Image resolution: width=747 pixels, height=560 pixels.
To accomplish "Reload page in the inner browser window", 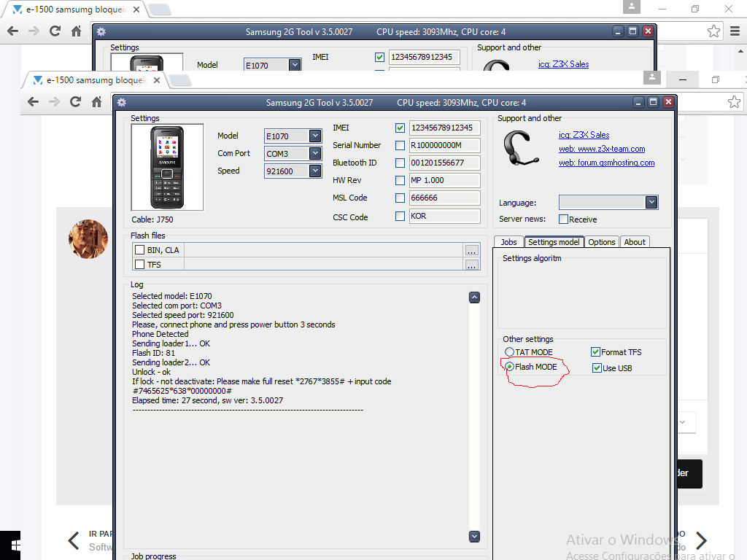I will (x=75, y=101).
